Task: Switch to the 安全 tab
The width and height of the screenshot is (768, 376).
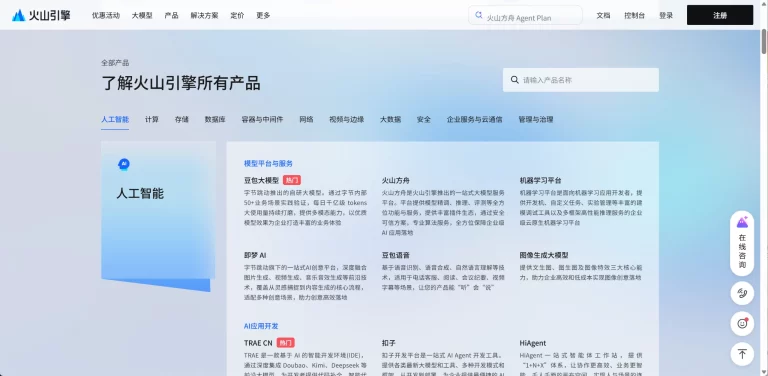Action: (424, 119)
